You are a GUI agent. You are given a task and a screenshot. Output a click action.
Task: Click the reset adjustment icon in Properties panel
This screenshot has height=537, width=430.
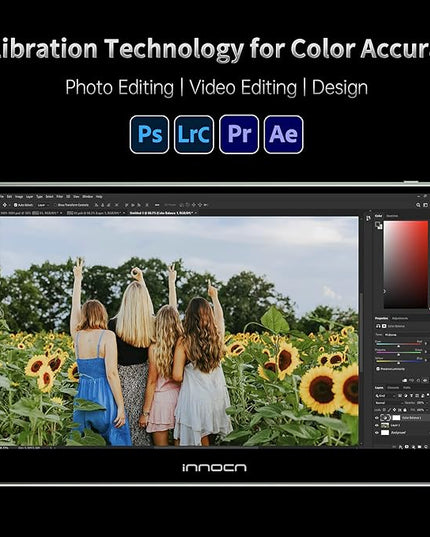click(x=418, y=380)
